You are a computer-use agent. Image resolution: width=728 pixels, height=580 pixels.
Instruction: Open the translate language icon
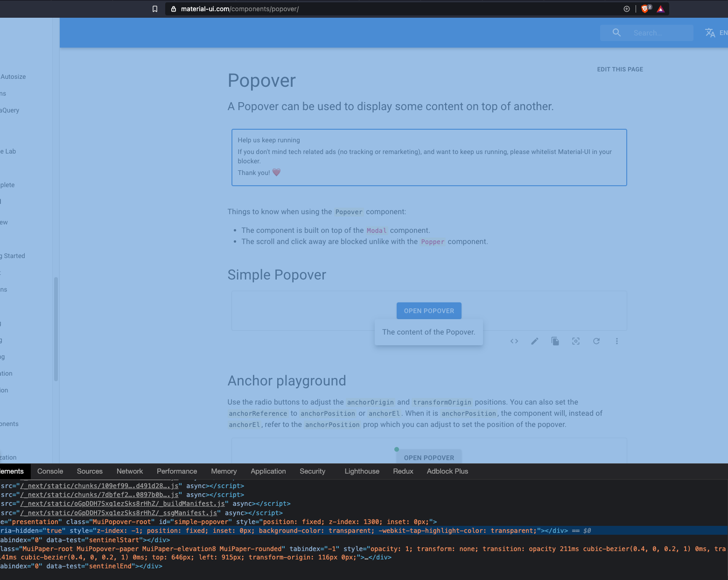pos(710,32)
